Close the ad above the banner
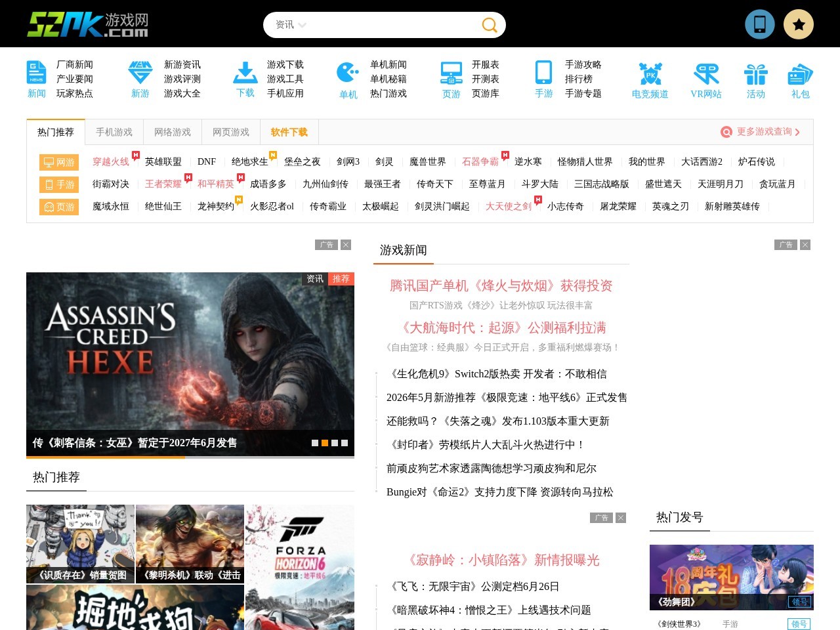Image resolution: width=840 pixels, height=630 pixels. coord(346,245)
